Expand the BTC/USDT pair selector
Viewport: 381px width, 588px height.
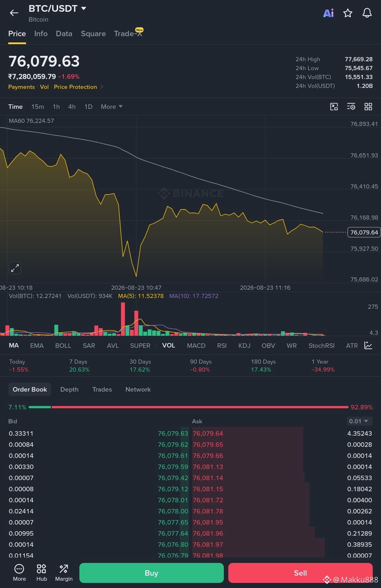pyautogui.click(x=84, y=9)
